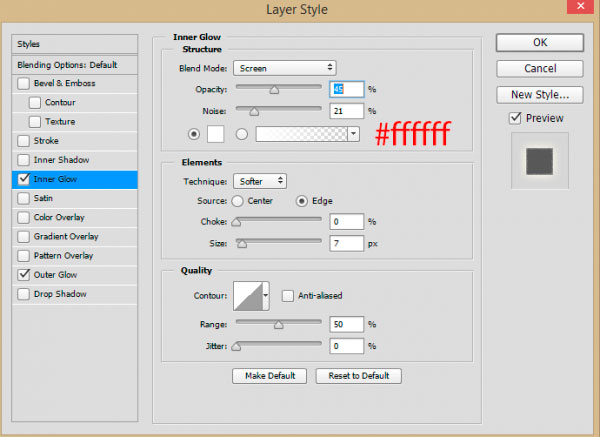
Task: Click the Make Default button
Action: pos(269,376)
